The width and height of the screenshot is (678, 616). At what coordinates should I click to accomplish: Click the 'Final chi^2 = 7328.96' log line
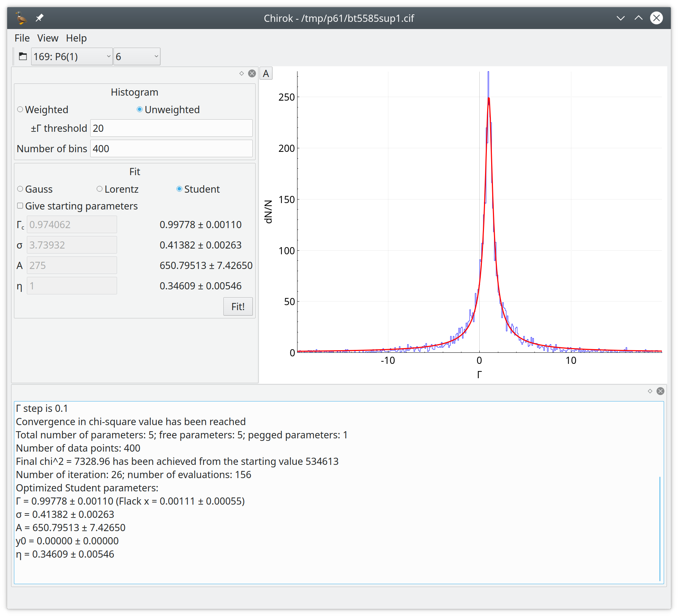point(177,461)
